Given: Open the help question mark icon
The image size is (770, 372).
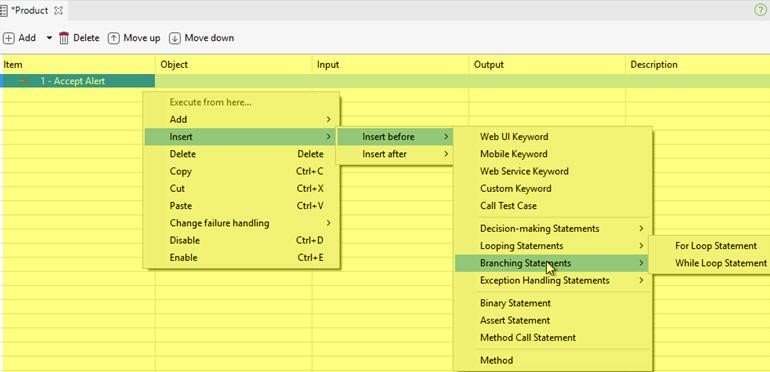Looking at the screenshot, I should pos(760,10).
